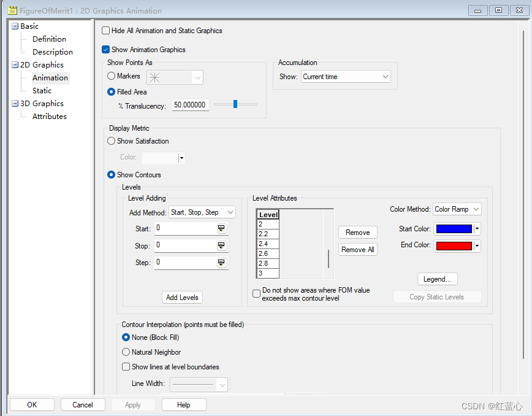The image size is (532, 416).
Task: Click the Remove All button
Action: pos(357,250)
